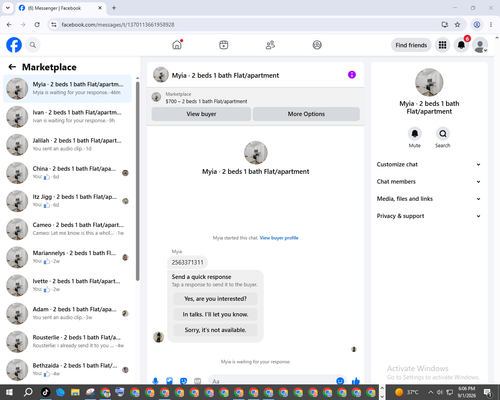Open the Chrome profile icon

click(x=477, y=25)
